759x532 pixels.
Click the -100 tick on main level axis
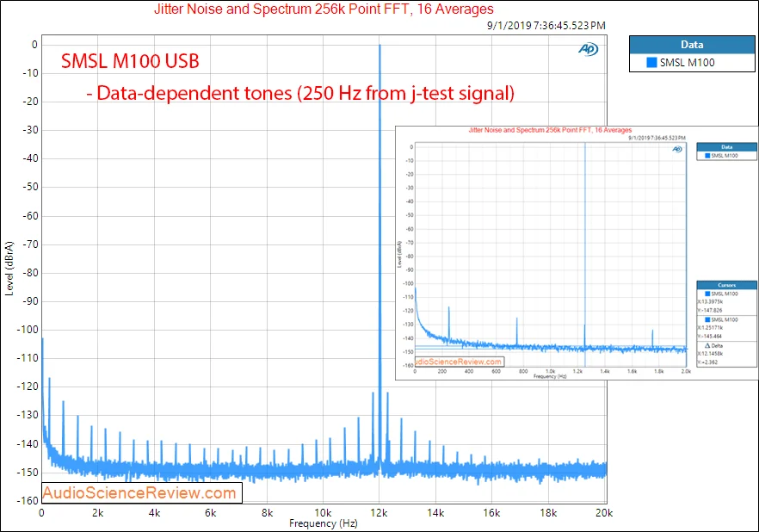point(28,330)
